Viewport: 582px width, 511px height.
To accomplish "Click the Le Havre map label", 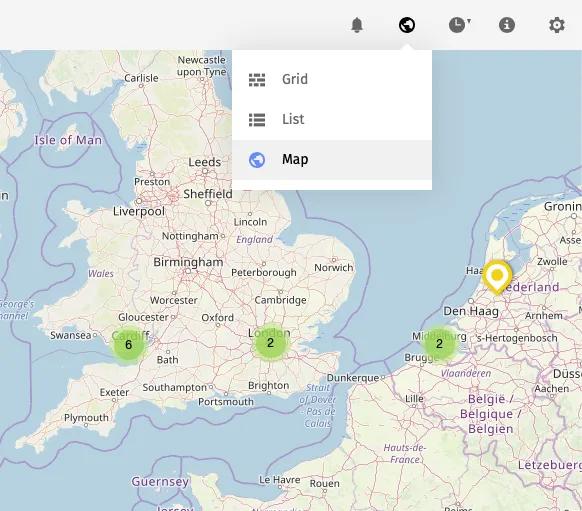I will 279,480.
